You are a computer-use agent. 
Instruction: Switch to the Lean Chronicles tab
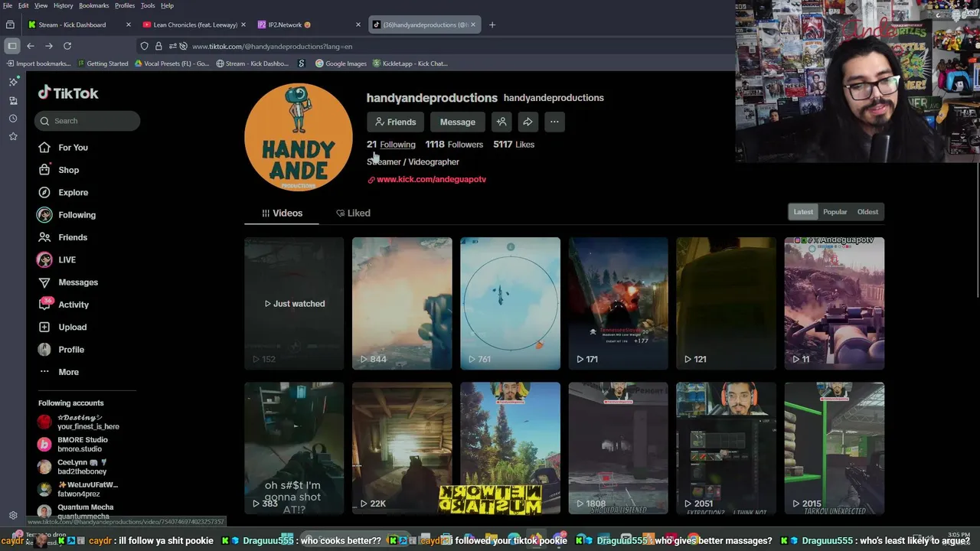(x=194, y=24)
